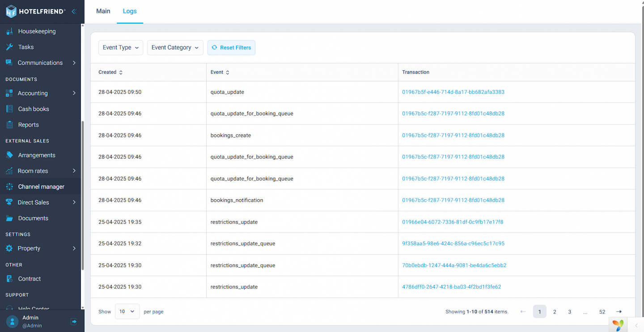Click the 25-04-2025 19:32 date cell
The height and width of the screenshot is (332, 644).
(148, 243)
